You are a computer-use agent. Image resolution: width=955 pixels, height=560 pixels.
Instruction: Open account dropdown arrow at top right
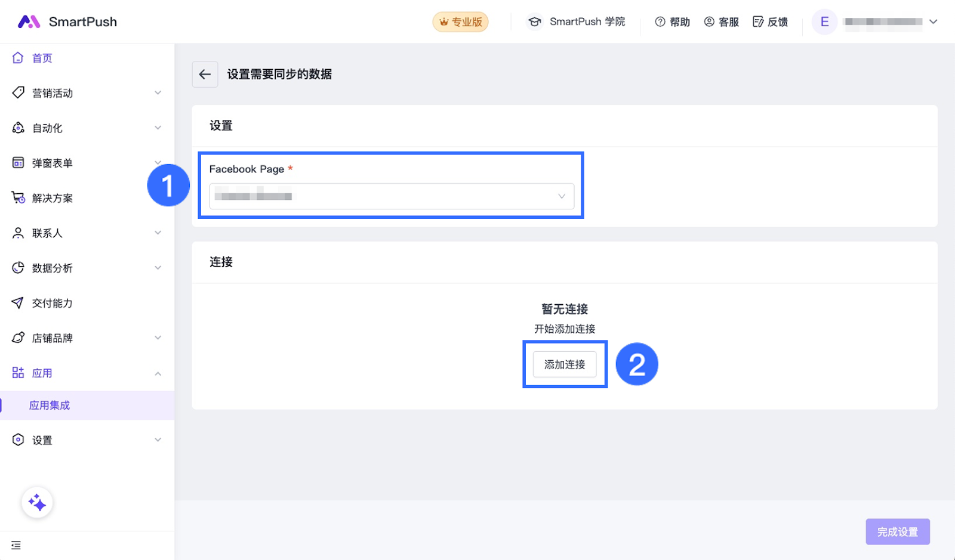tap(934, 22)
